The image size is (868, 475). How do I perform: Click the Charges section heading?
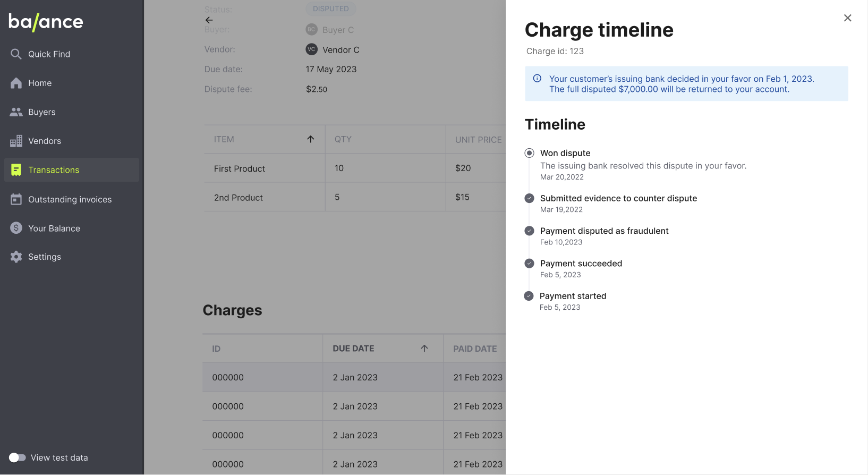(x=233, y=310)
